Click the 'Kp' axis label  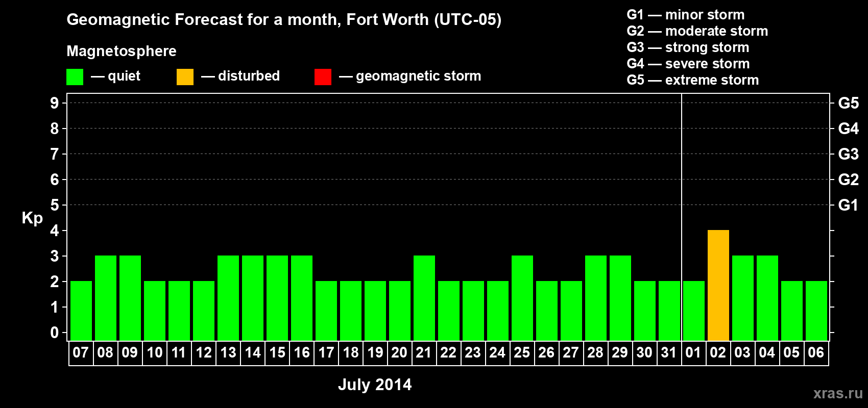click(x=32, y=218)
